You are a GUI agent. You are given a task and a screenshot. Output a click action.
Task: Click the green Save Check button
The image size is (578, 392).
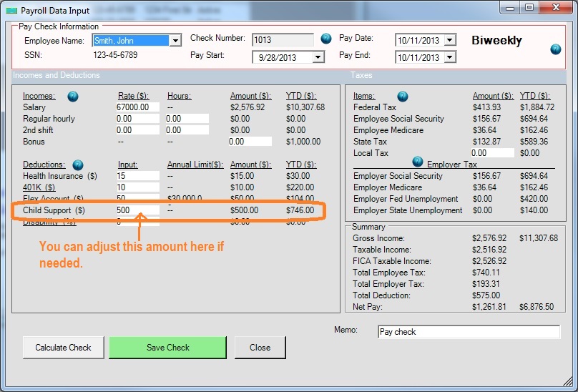[167, 348]
